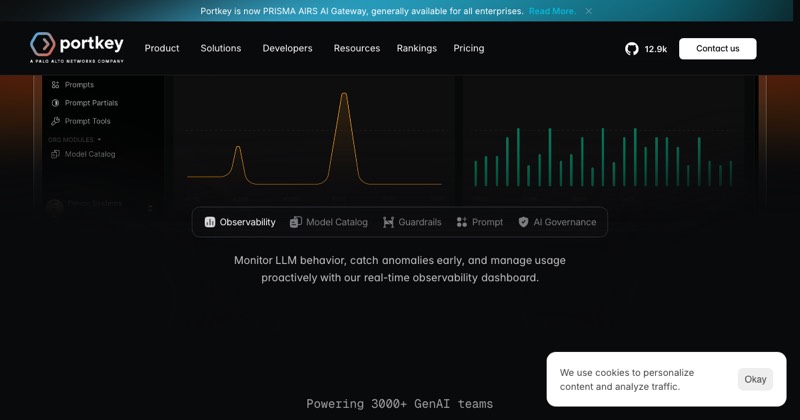Click the Model Catalog tab icon
The height and width of the screenshot is (420, 800).
[295, 222]
